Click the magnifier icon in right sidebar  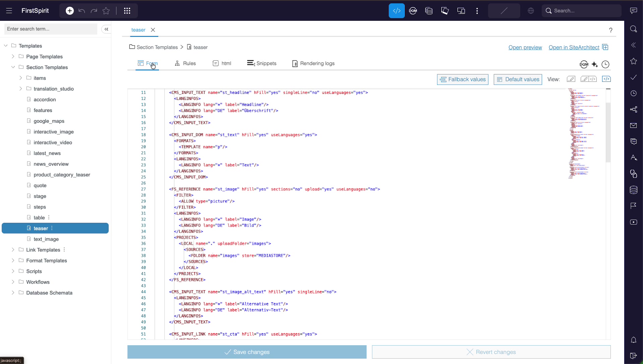point(633,29)
